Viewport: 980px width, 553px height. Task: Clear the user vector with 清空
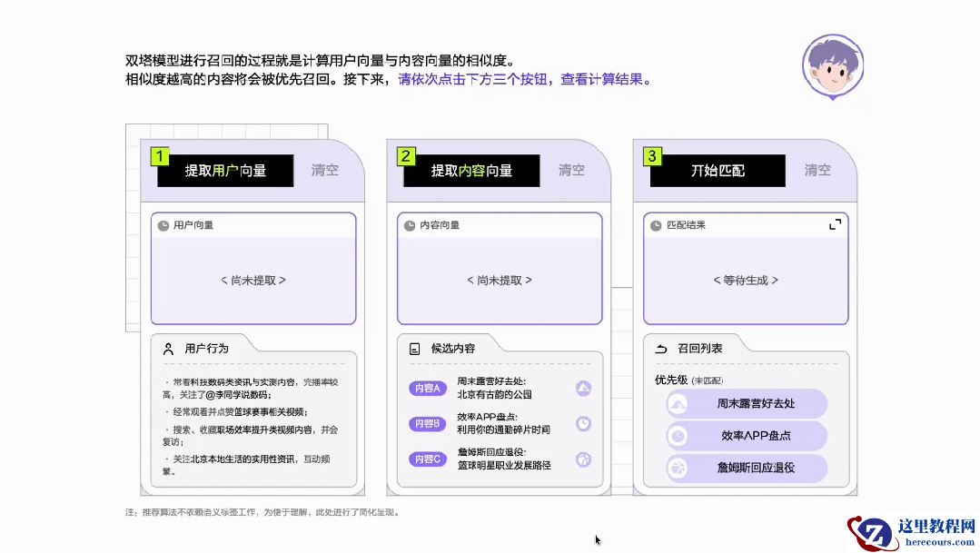325,170
